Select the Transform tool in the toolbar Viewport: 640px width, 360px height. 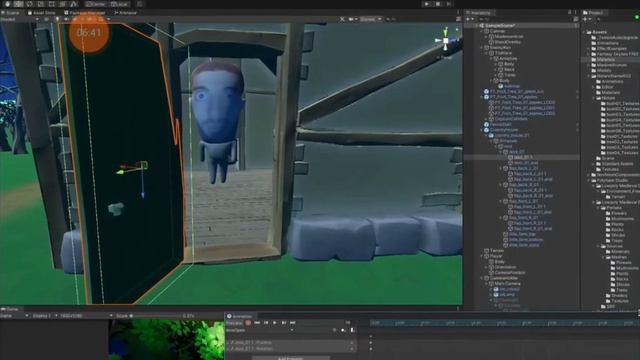click(62, 4)
